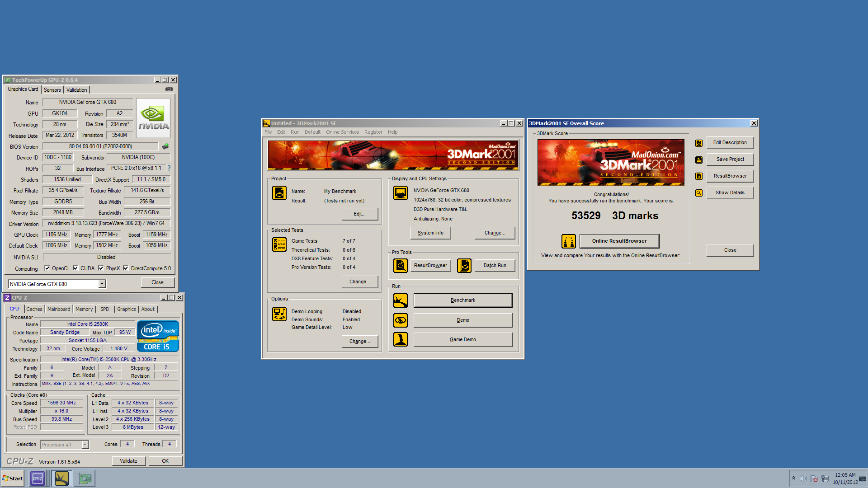Switch to the SPD tab in CPU-Z

(105, 309)
